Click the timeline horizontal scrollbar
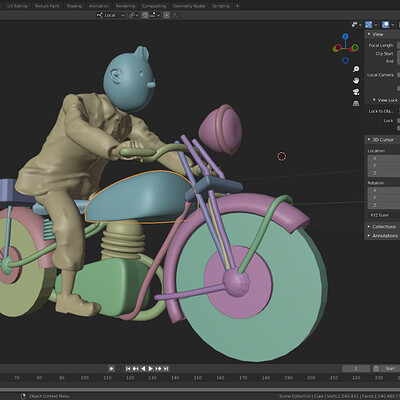This screenshot has width=400, height=400. pos(200,389)
